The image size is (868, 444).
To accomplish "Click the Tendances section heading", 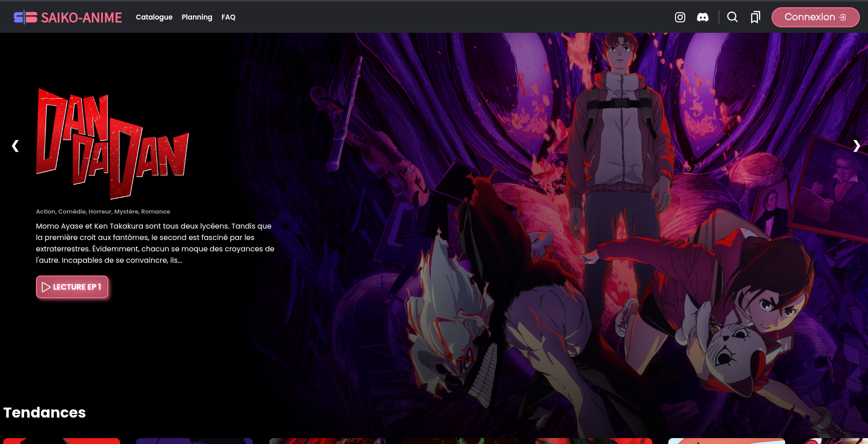I will click(x=45, y=413).
